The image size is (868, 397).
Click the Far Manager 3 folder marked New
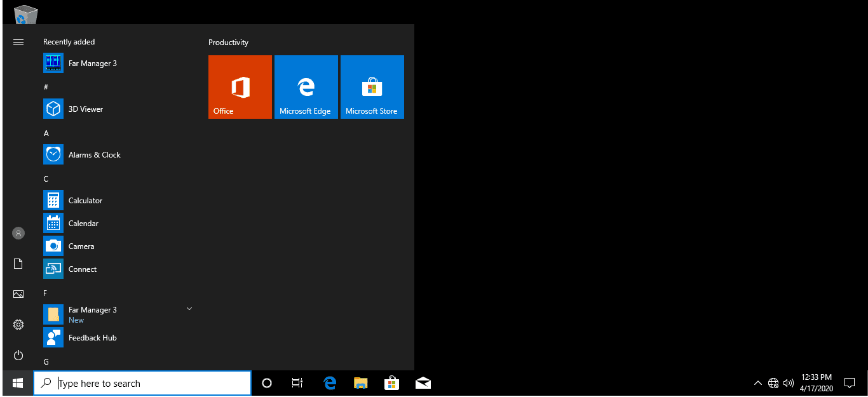(x=118, y=314)
